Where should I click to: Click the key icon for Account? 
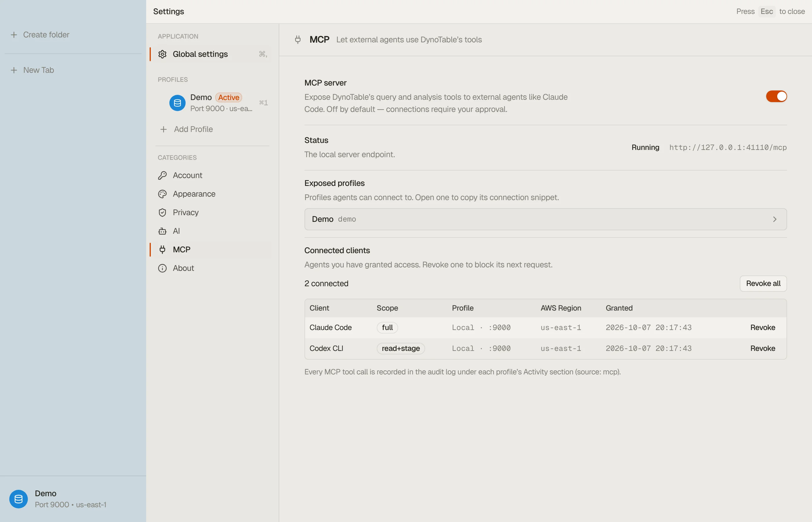pyautogui.click(x=162, y=175)
